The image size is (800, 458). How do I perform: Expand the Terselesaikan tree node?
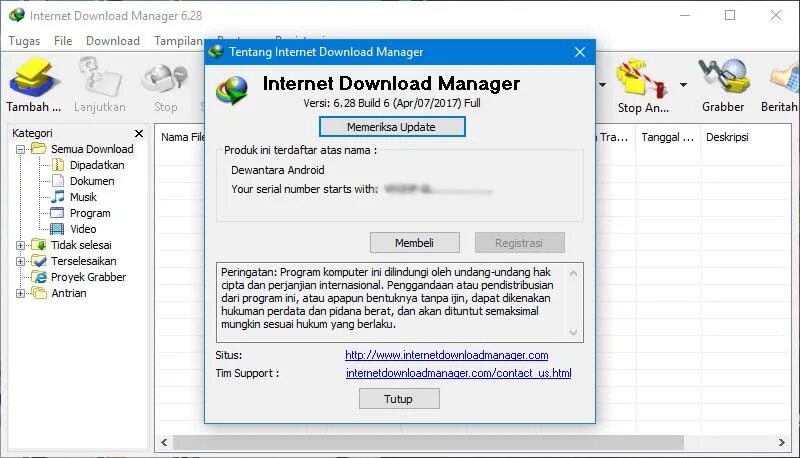pos(20,262)
